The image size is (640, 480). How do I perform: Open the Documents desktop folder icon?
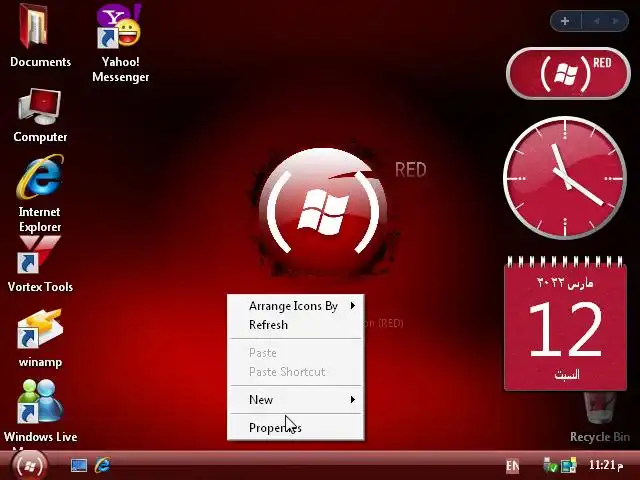coord(35,26)
